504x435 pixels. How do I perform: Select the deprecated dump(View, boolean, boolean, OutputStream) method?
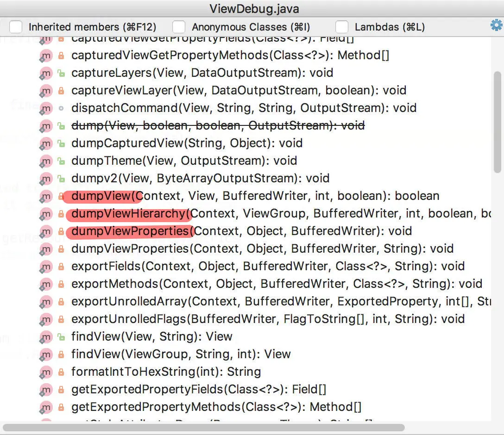[218, 125]
